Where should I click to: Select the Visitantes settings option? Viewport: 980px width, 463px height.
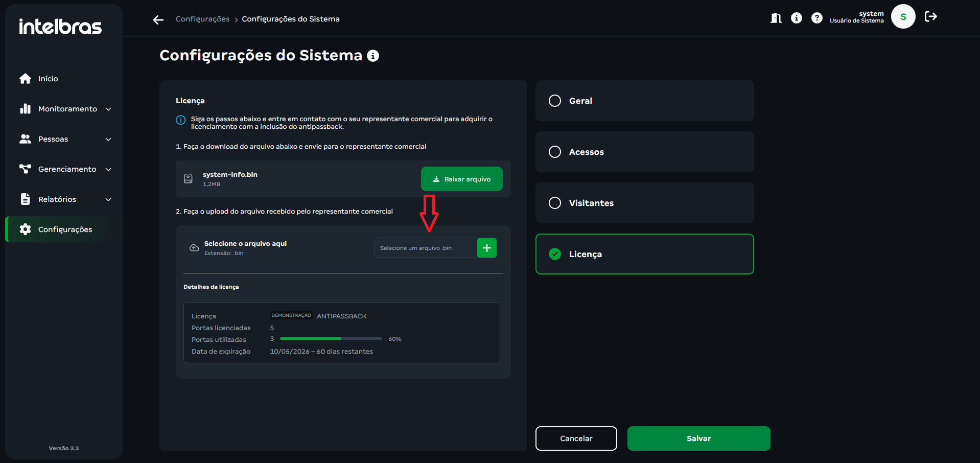click(x=644, y=203)
